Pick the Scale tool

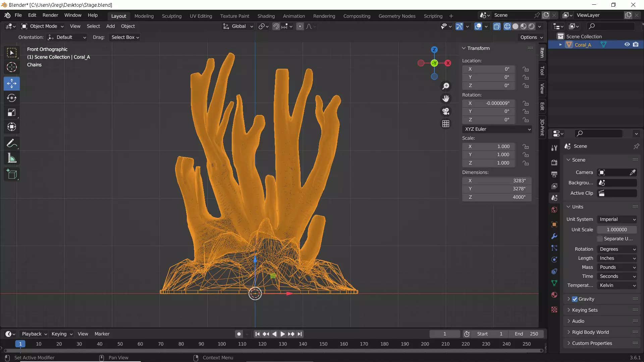[12, 113]
